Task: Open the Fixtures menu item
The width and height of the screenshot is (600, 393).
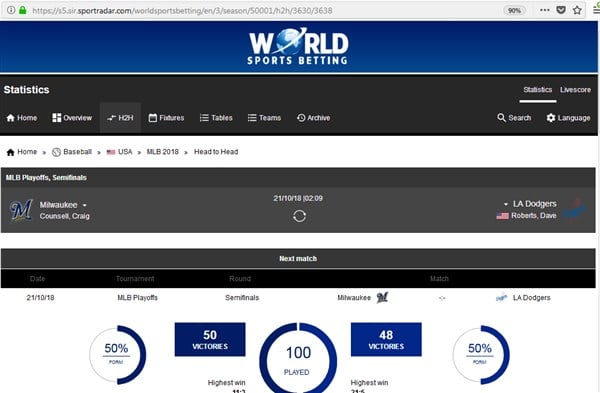Action: pyautogui.click(x=166, y=118)
